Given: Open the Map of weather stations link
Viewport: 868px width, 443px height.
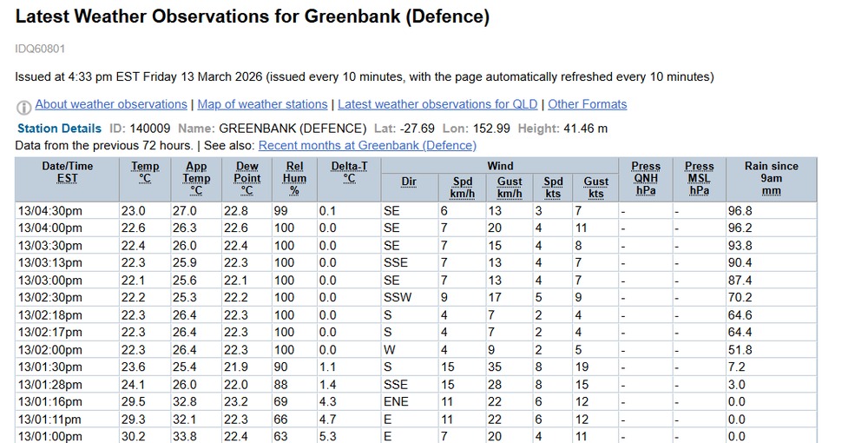Looking at the screenshot, I should [x=262, y=104].
